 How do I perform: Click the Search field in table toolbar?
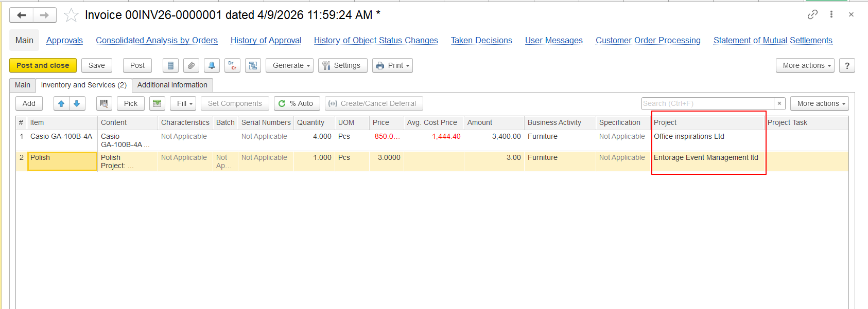[x=707, y=103]
